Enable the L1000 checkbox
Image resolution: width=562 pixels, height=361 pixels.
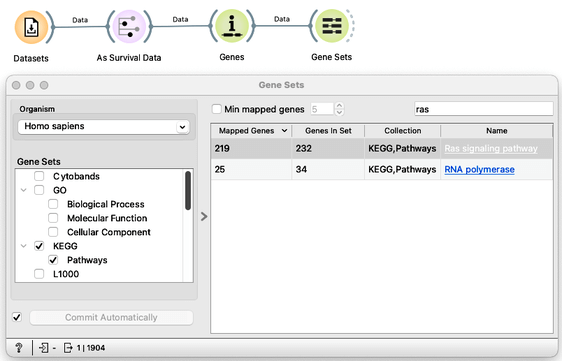pyautogui.click(x=39, y=274)
